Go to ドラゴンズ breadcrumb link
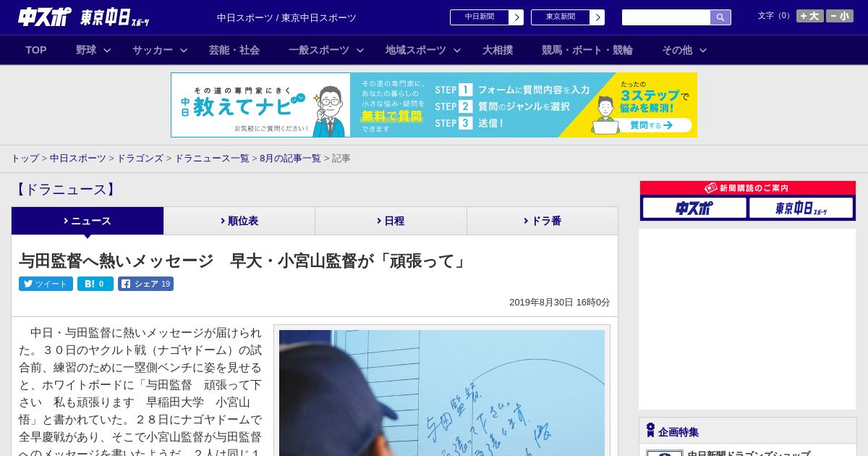 point(140,158)
